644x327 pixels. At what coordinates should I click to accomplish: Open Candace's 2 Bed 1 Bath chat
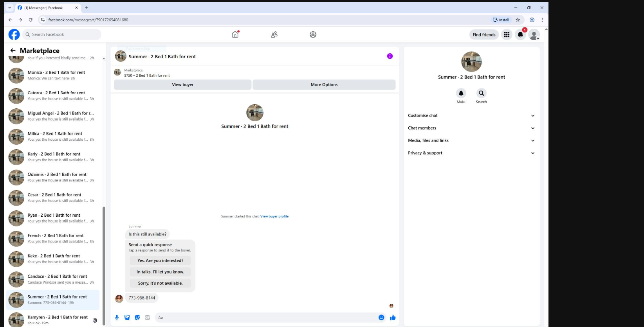pos(53,279)
